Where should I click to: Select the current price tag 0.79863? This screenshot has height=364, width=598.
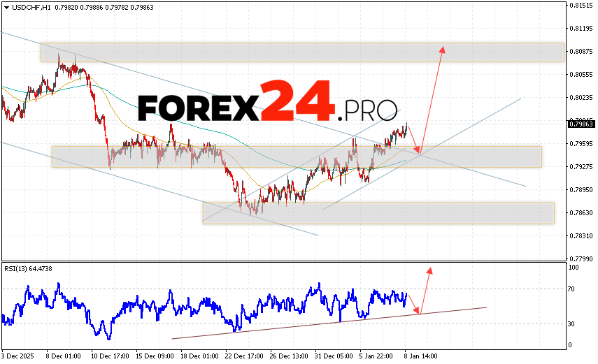point(582,124)
